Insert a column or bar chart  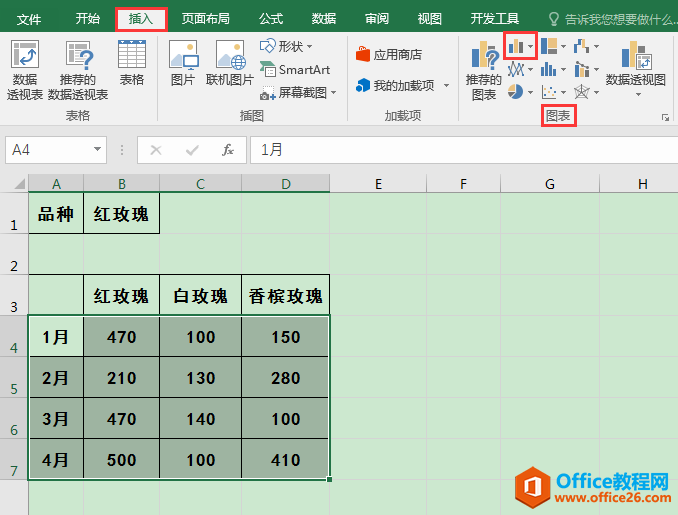pyautogui.click(x=520, y=45)
